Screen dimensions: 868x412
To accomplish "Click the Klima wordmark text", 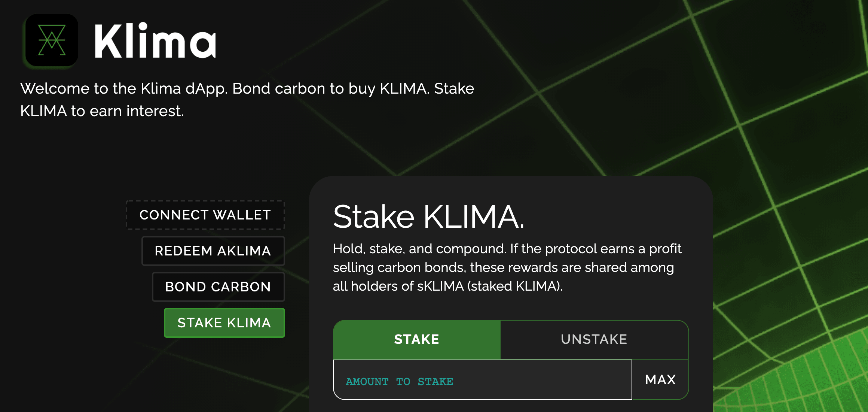I will (155, 40).
